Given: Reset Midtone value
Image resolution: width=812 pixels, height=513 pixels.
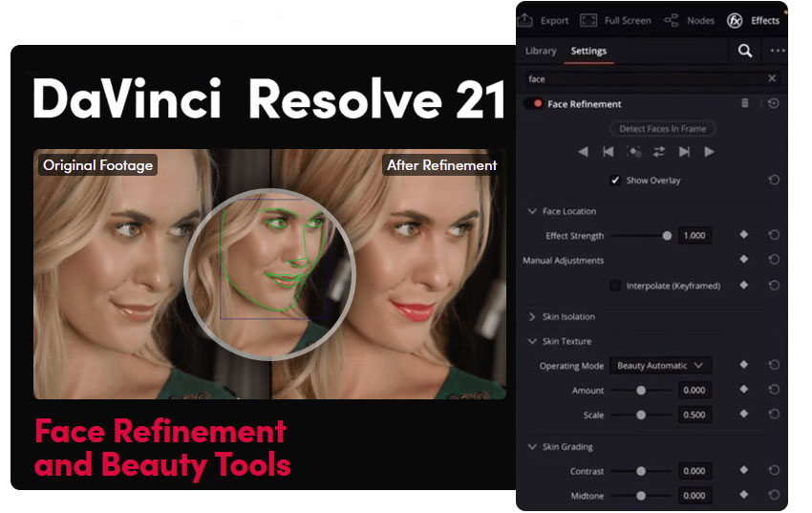Looking at the screenshot, I should click(774, 495).
